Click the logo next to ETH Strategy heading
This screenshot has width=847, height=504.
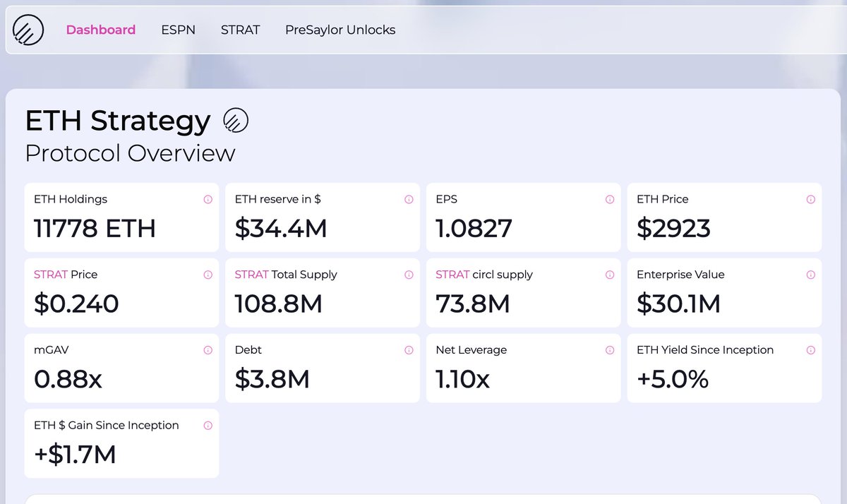coord(235,120)
